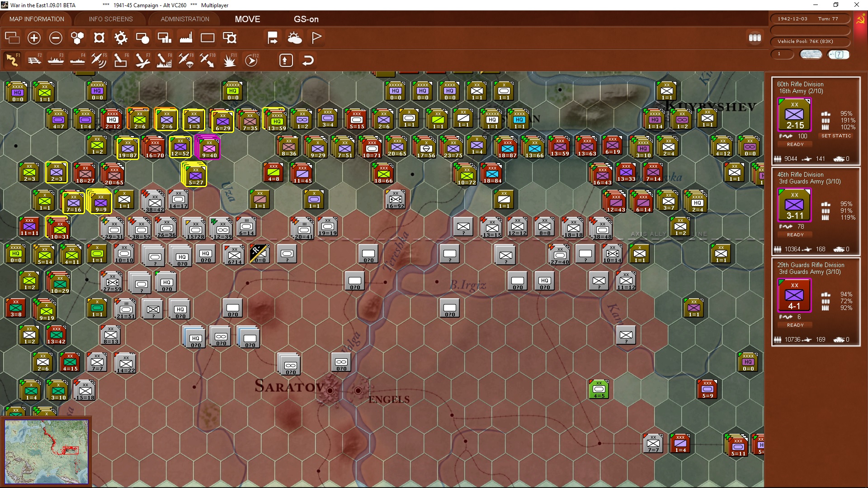Image resolution: width=868 pixels, height=488 pixels.
Task: Open the INFO SCREENS tab
Action: [x=111, y=19]
